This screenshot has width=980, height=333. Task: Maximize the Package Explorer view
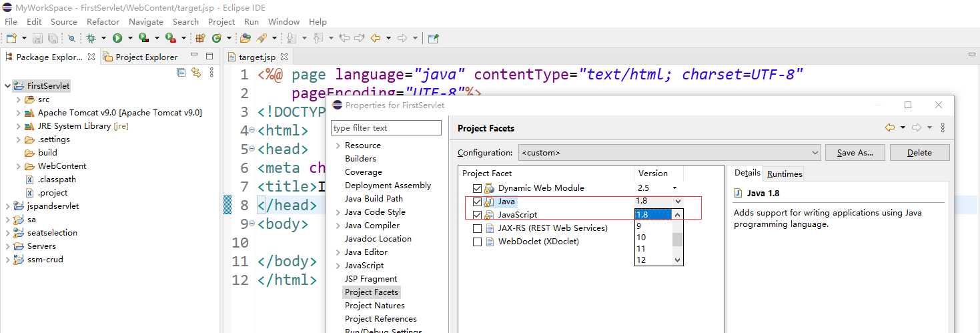pyautogui.click(x=209, y=56)
